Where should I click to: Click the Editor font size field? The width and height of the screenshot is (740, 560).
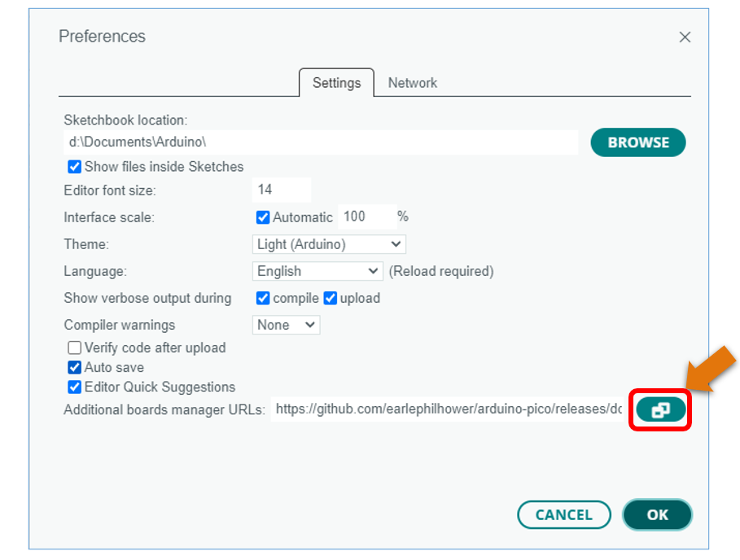[x=282, y=190]
